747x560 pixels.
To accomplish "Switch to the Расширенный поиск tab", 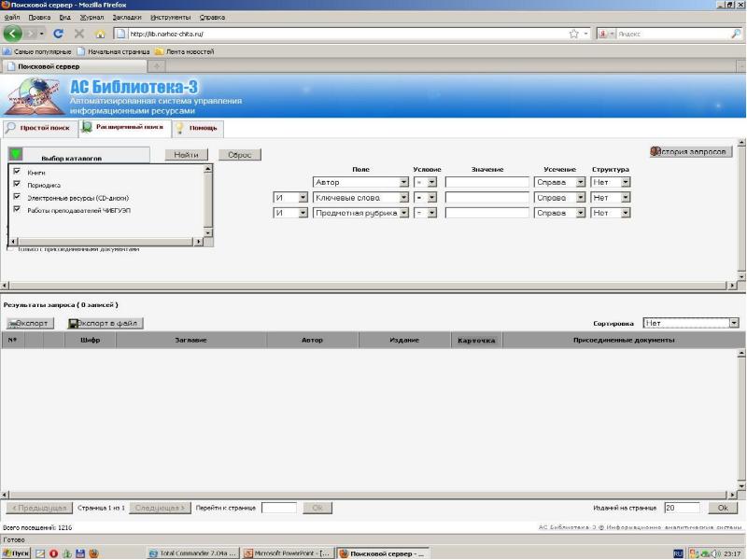I will click(x=125, y=128).
